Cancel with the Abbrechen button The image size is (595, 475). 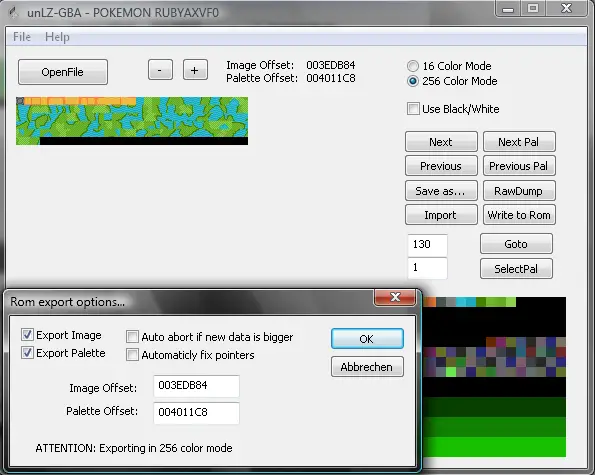coord(367,366)
